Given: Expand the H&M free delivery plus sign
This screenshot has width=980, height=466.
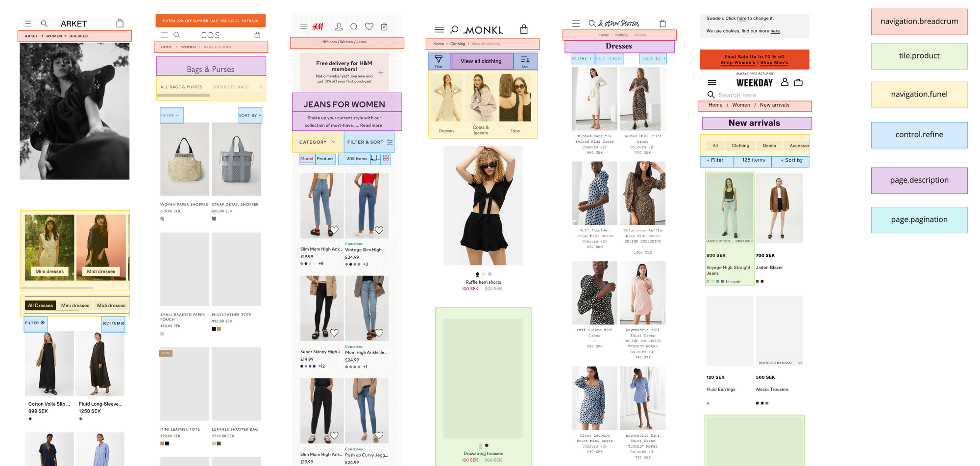Looking at the screenshot, I should point(381,73).
